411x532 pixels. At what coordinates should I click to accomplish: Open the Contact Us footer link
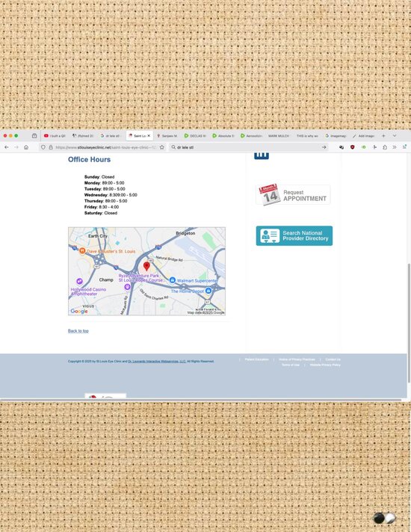click(333, 359)
